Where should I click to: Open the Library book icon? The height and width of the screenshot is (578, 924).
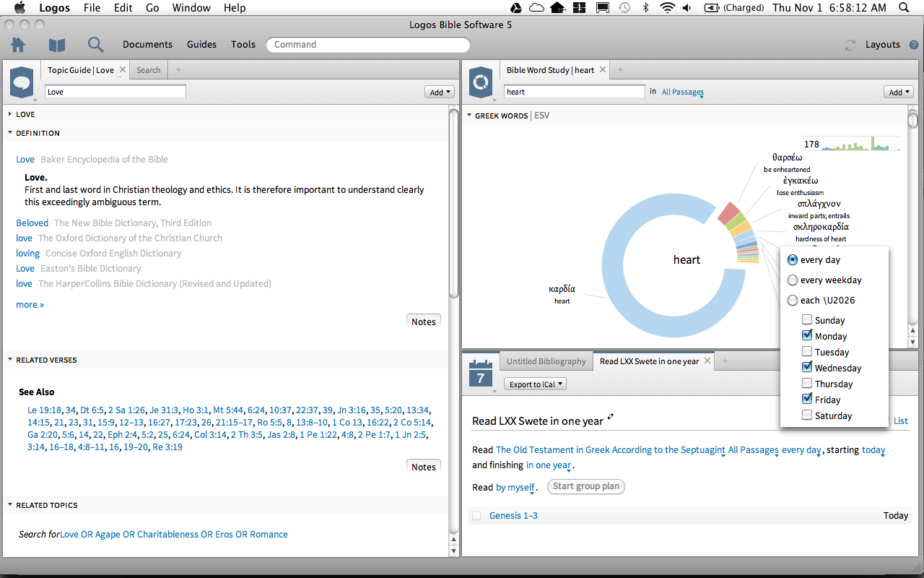point(56,45)
